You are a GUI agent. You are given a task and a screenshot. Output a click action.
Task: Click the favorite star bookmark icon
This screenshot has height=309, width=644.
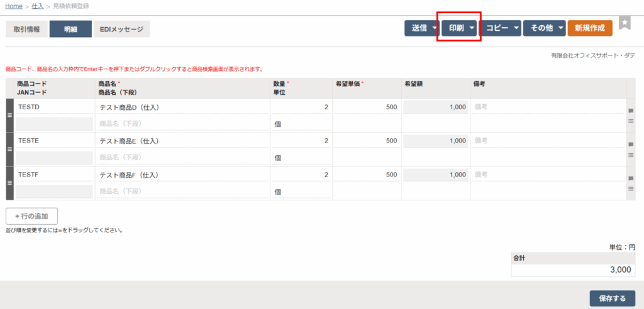[x=625, y=23]
